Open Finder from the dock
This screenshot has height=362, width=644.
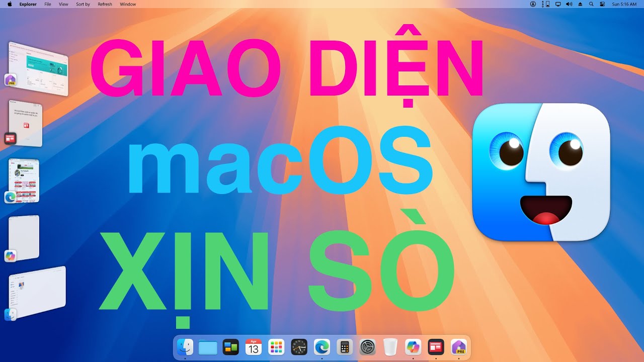point(185,347)
